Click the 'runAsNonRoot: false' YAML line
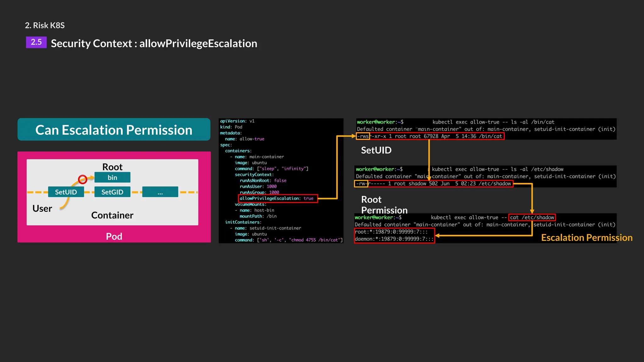 [263, 181]
